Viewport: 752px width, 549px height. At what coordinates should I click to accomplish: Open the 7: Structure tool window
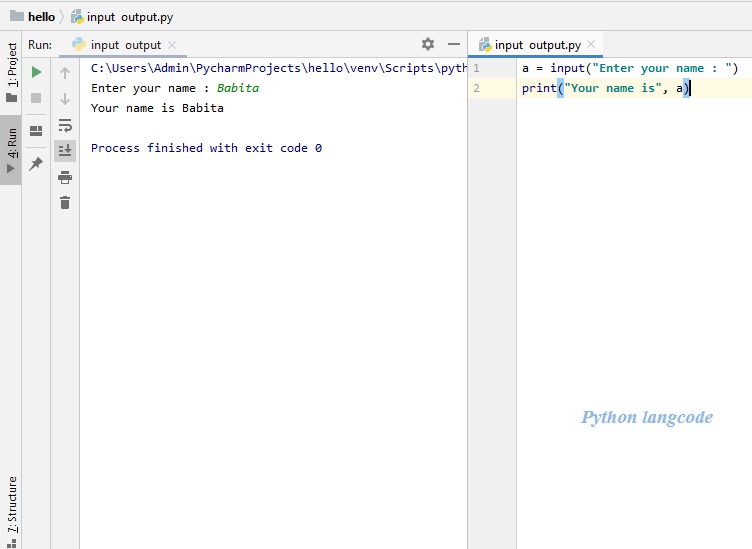tap(12, 512)
